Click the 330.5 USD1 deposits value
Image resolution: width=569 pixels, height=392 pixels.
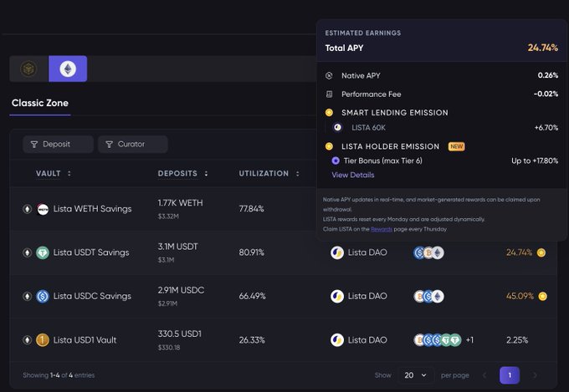[x=180, y=334]
